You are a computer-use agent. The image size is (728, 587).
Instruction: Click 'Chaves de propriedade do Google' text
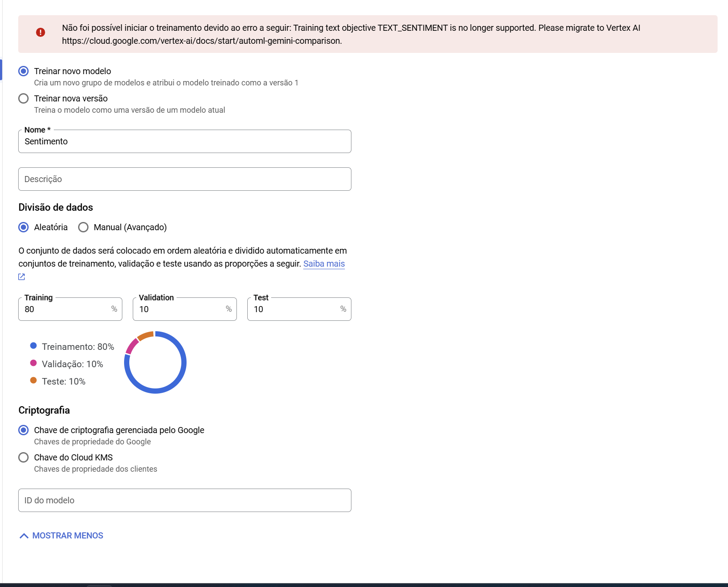coord(92,442)
